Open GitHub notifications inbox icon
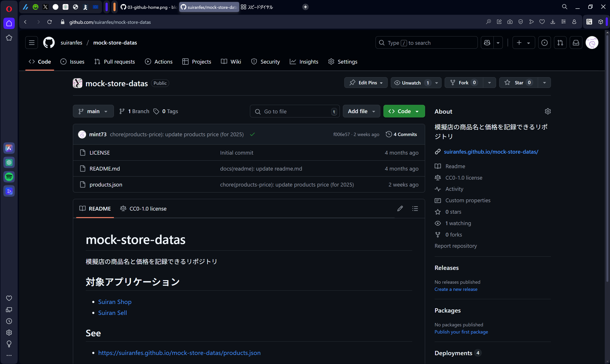The height and width of the screenshot is (364, 610). (x=576, y=42)
